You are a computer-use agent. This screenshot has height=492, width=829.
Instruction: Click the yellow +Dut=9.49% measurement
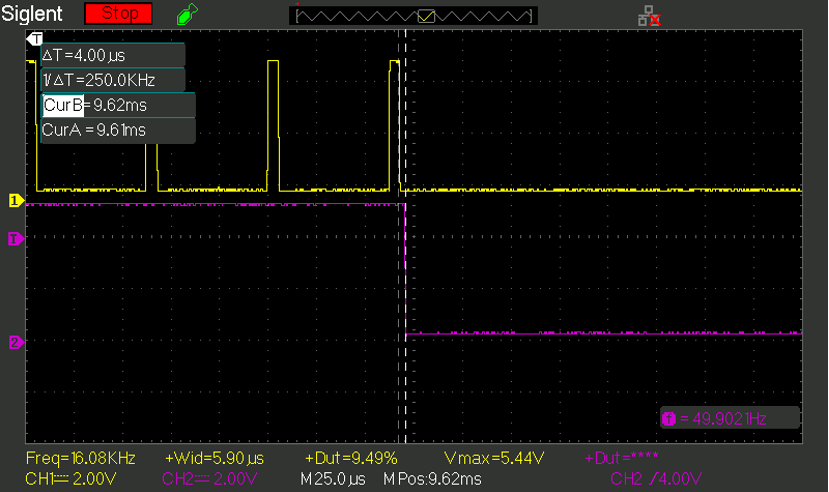351,458
